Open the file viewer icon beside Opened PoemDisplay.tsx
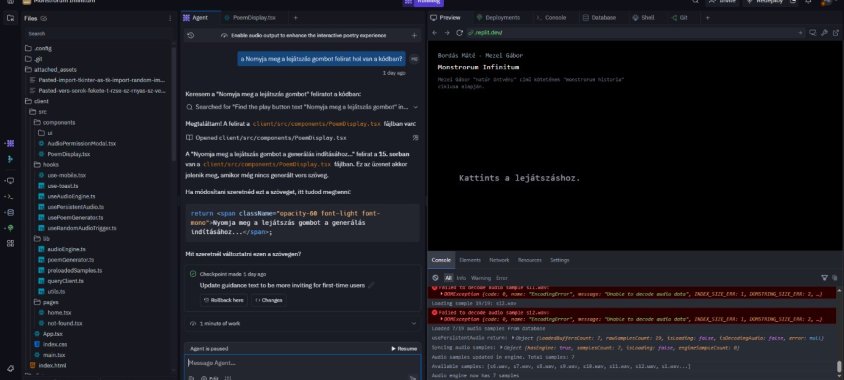Image resolution: width=844 pixels, height=380 pixels. [x=415, y=138]
